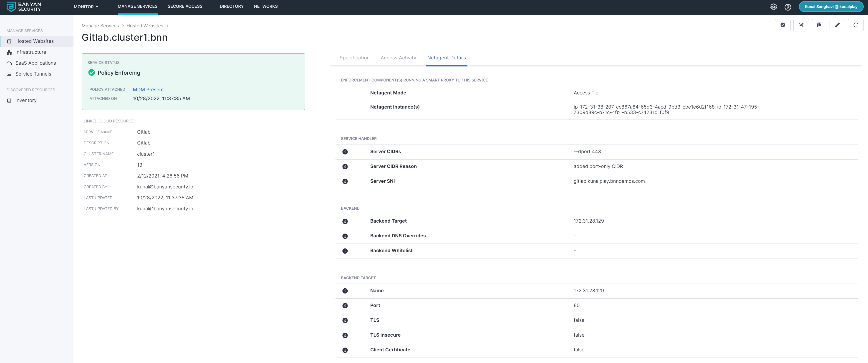
Task: Switch to the Specification tab
Action: tap(354, 58)
